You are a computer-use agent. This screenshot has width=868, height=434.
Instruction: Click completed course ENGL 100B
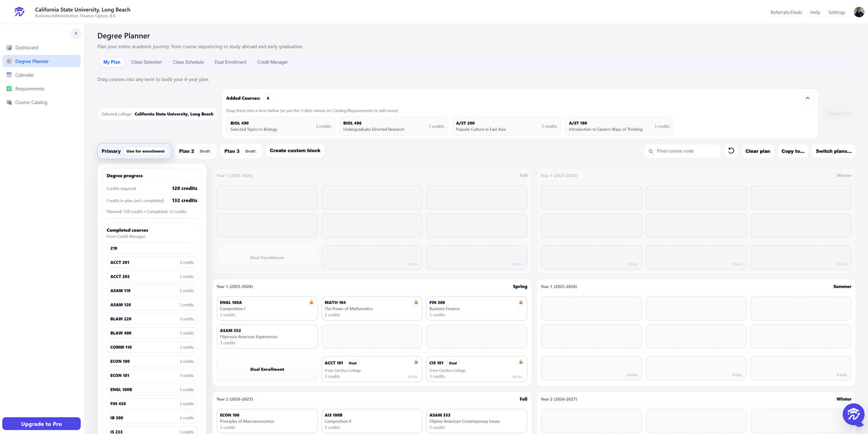[152, 390]
